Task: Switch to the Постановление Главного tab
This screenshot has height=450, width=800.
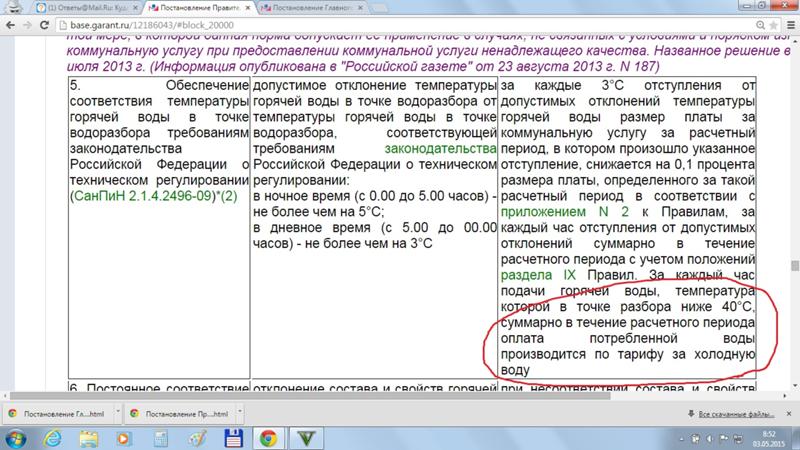Action: (311, 8)
